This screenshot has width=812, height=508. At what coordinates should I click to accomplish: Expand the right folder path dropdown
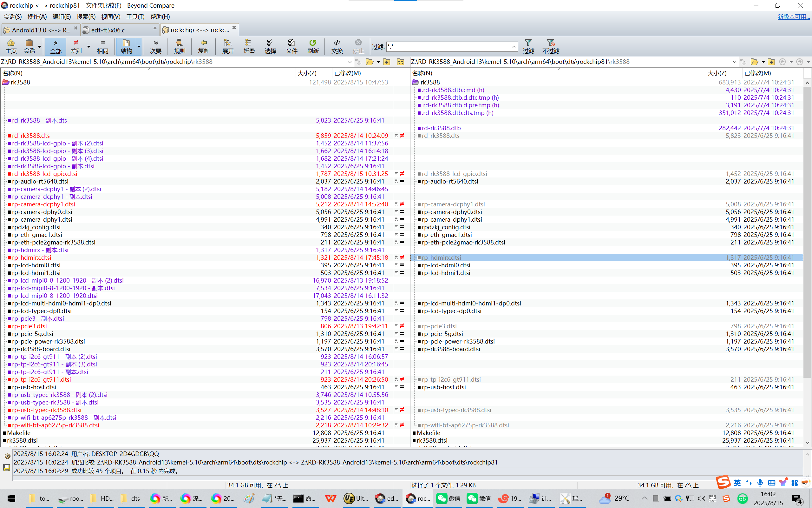point(735,62)
